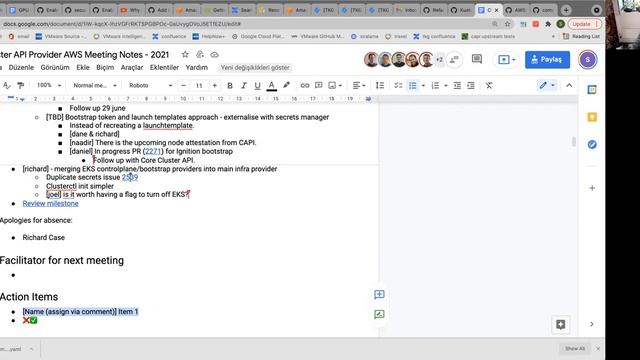Select the paint format tool

tap(20, 85)
